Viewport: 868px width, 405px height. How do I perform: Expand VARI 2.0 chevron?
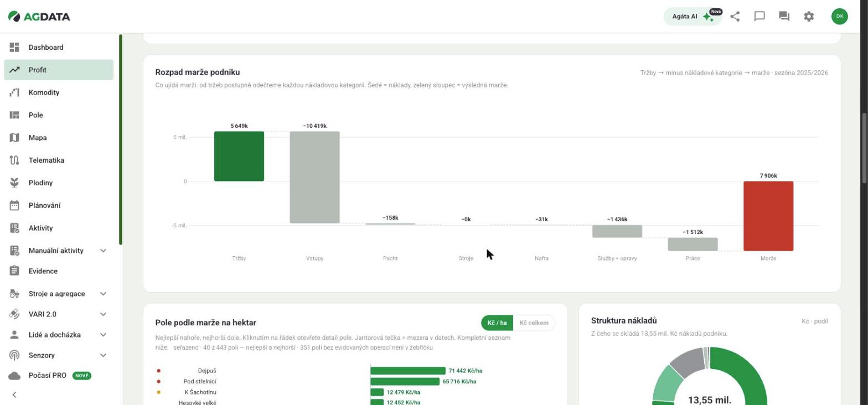103,314
